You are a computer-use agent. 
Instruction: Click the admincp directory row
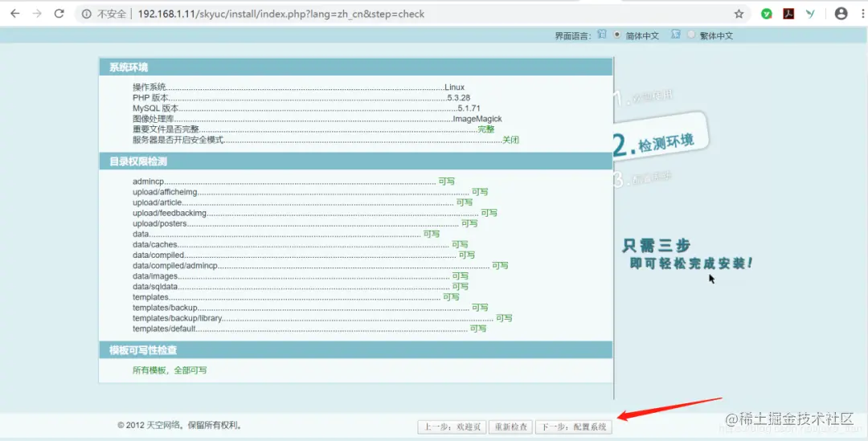pyautogui.click(x=294, y=181)
